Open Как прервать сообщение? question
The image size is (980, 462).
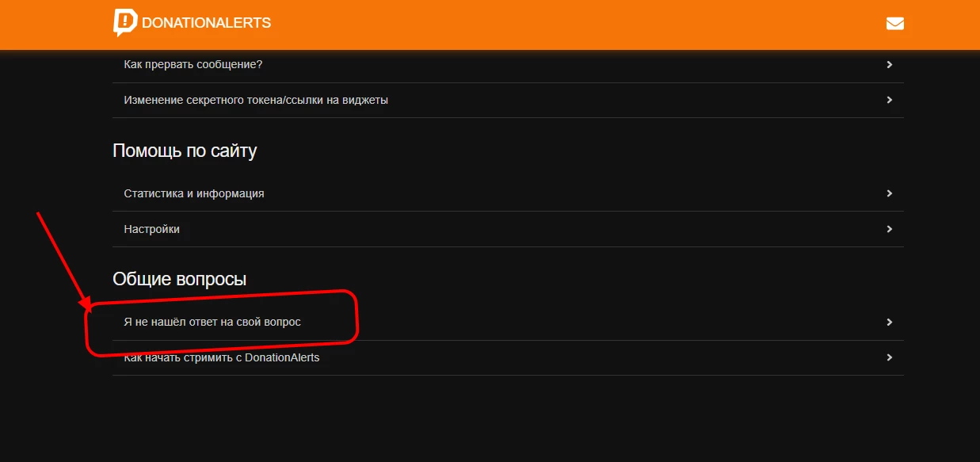508,65
